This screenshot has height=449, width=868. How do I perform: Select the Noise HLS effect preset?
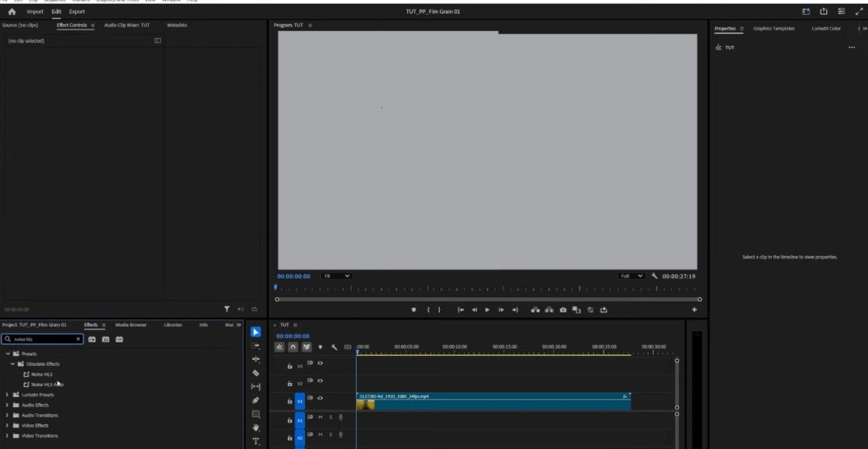pyautogui.click(x=42, y=375)
